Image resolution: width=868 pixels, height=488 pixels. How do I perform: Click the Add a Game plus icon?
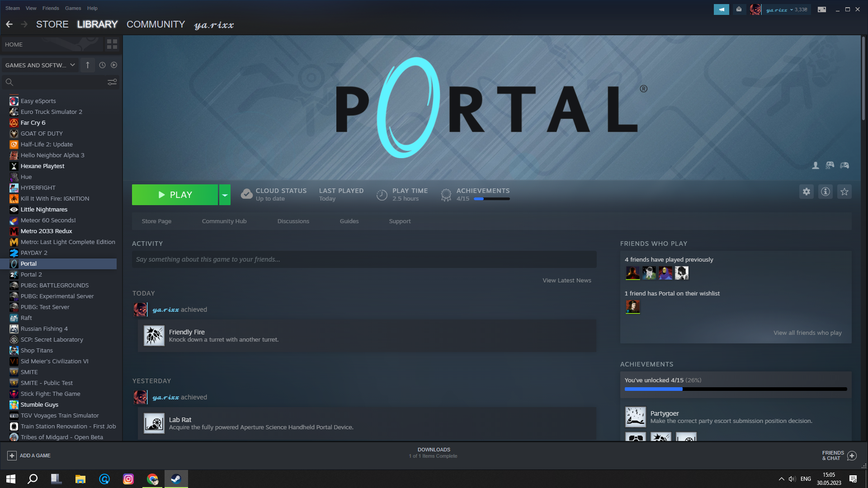[x=12, y=455]
